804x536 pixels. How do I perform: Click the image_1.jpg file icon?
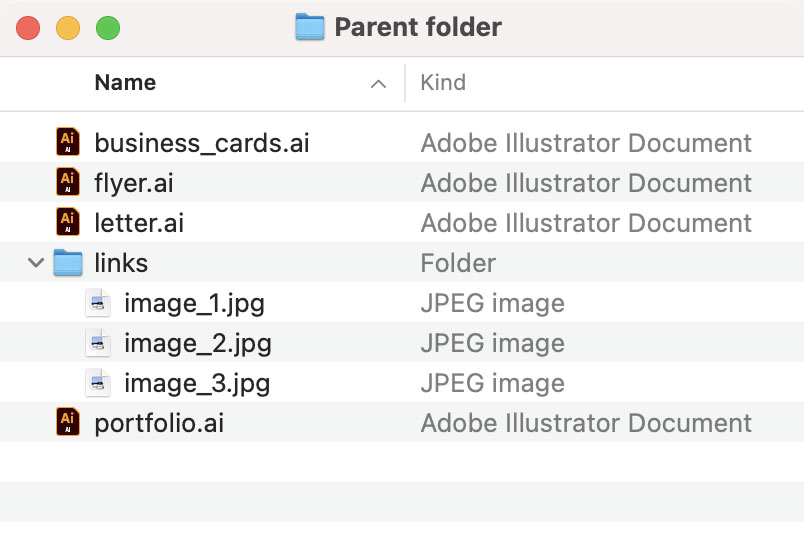(x=97, y=303)
